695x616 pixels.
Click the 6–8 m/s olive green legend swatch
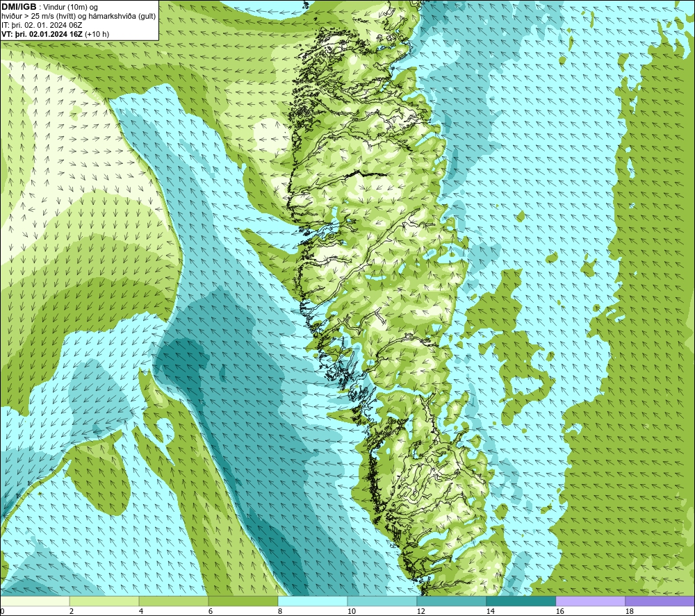coord(243,601)
